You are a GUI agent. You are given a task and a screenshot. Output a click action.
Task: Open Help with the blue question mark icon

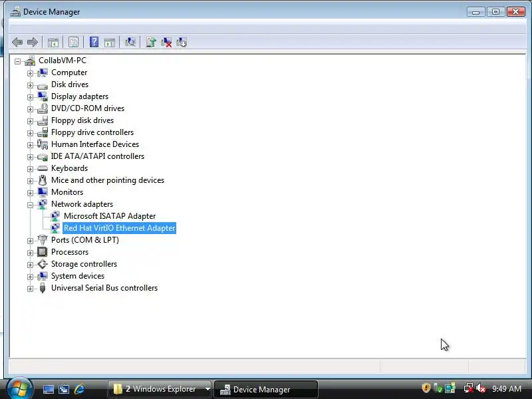point(94,42)
